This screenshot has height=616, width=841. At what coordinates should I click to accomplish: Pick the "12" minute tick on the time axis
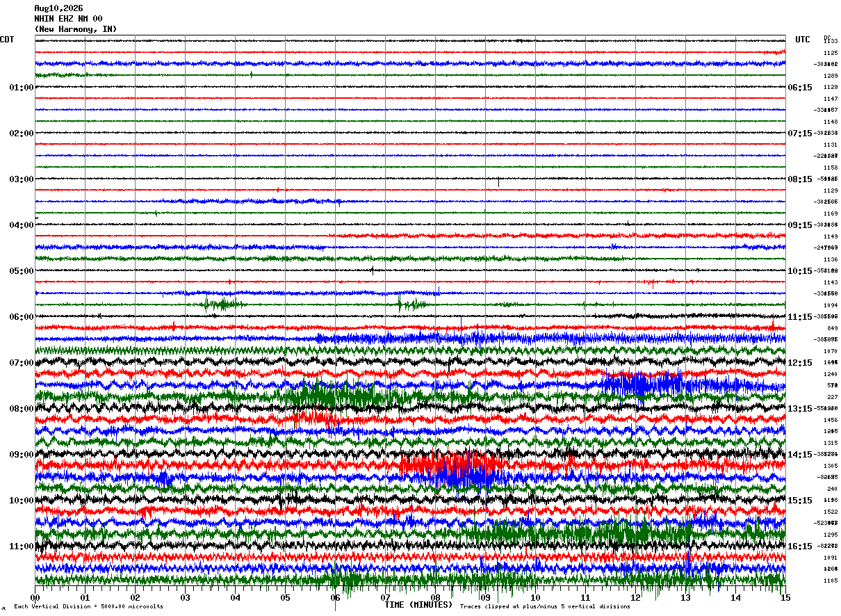click(x=636, y=598)
